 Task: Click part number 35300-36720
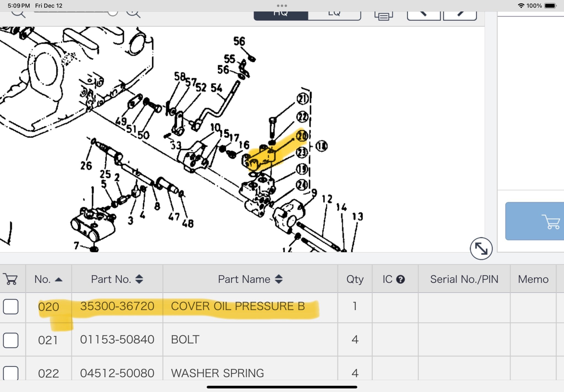click(x=117, y=306)
